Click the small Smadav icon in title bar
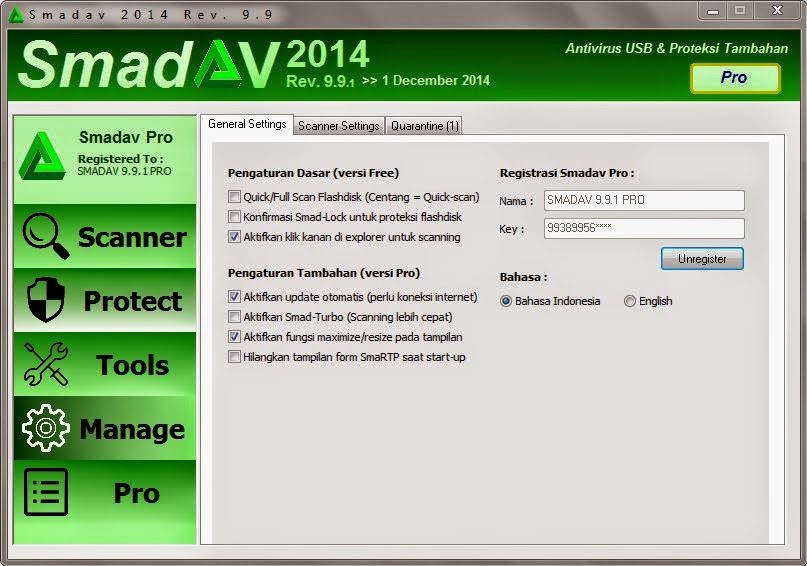The height and width of the screenshot is (566, 807). (x=16, y=14)
